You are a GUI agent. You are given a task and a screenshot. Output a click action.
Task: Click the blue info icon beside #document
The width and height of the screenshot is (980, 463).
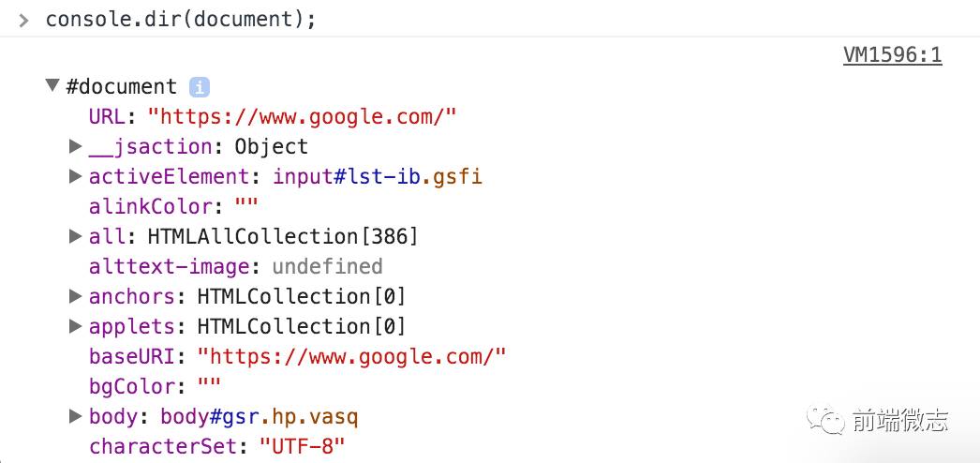(x=200, y=87)
